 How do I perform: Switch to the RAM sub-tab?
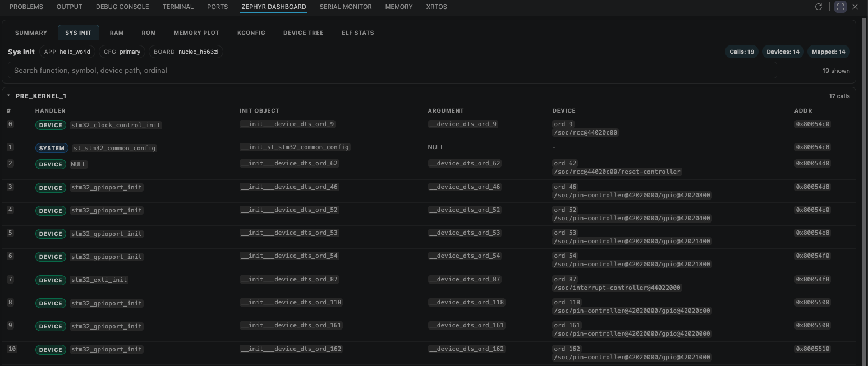pyautogui.click(x=117, y=33)
